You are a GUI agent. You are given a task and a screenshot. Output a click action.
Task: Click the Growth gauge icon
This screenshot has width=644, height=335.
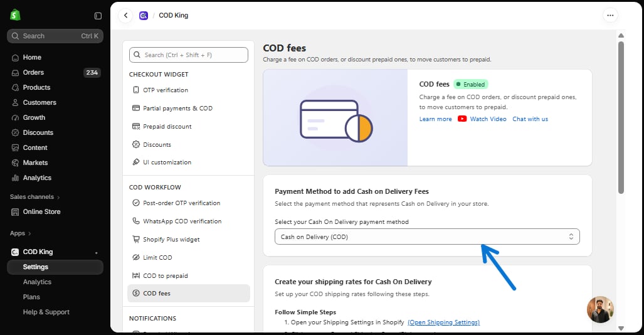tap(15, 117)
